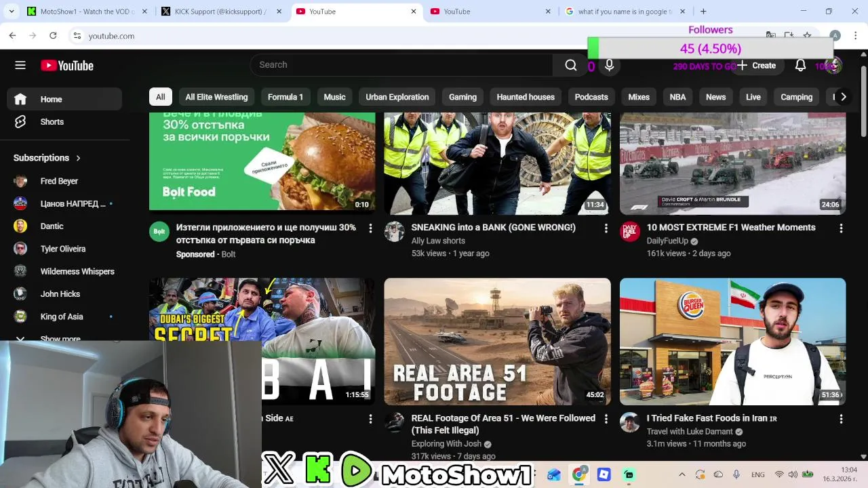Open the notifications bell

tap(800, 65)
